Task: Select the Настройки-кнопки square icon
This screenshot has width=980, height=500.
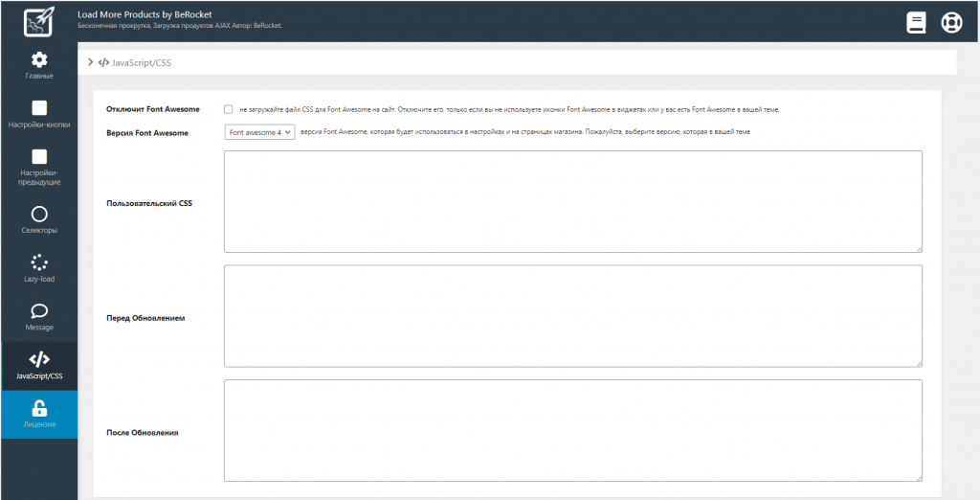Action: coord(39,108)
